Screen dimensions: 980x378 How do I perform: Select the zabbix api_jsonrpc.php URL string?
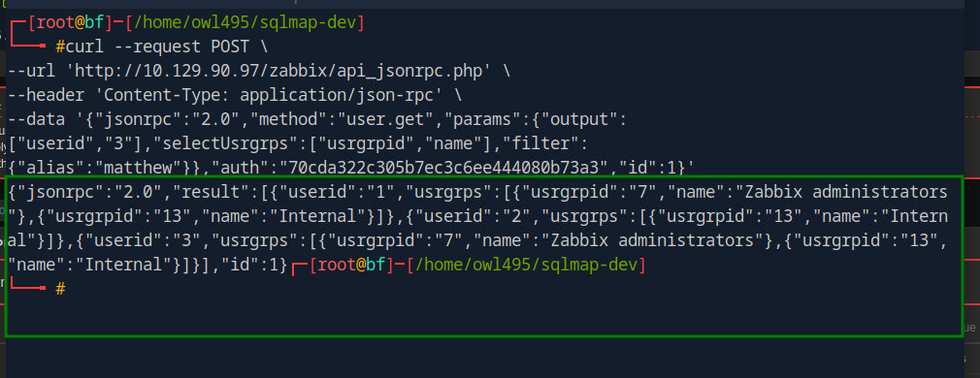[x=279, y=71]
